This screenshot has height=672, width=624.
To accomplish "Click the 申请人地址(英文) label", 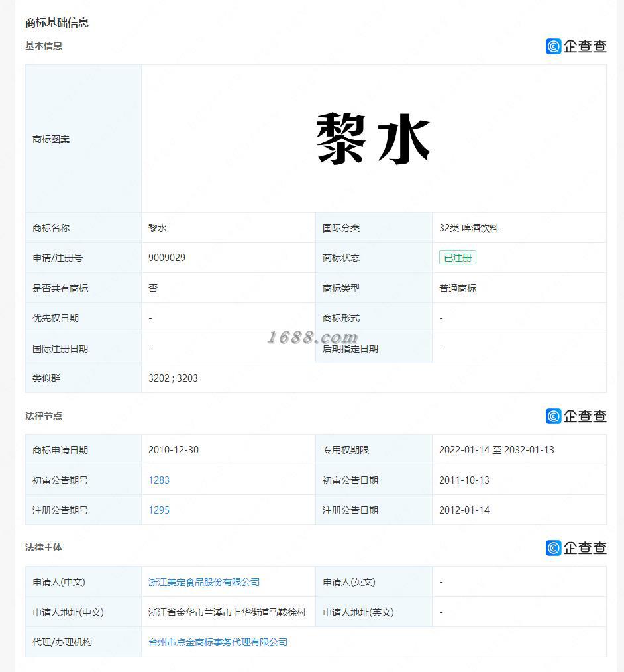I will click(358, 612).
